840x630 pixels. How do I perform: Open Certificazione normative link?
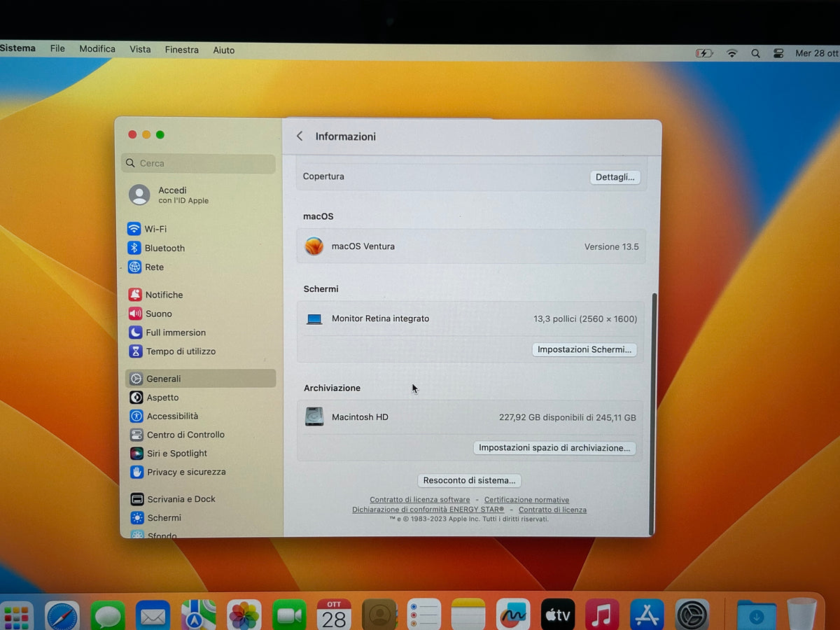click(x=526, y=500)
